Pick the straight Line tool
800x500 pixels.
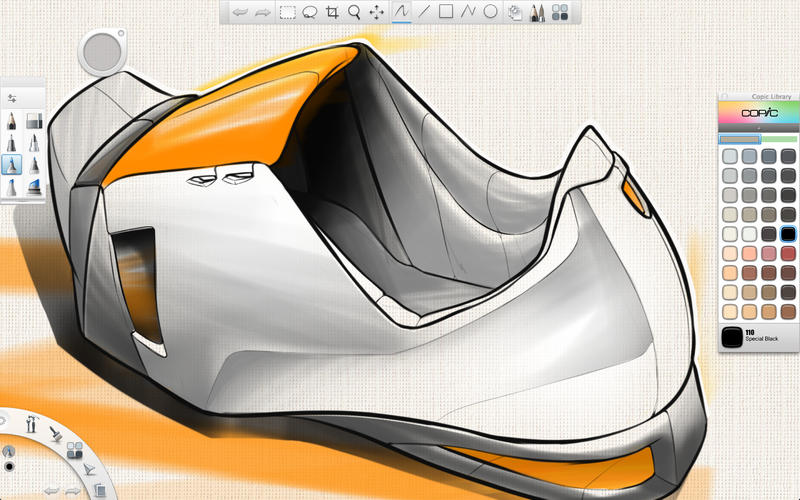click(x=424, y=12)
